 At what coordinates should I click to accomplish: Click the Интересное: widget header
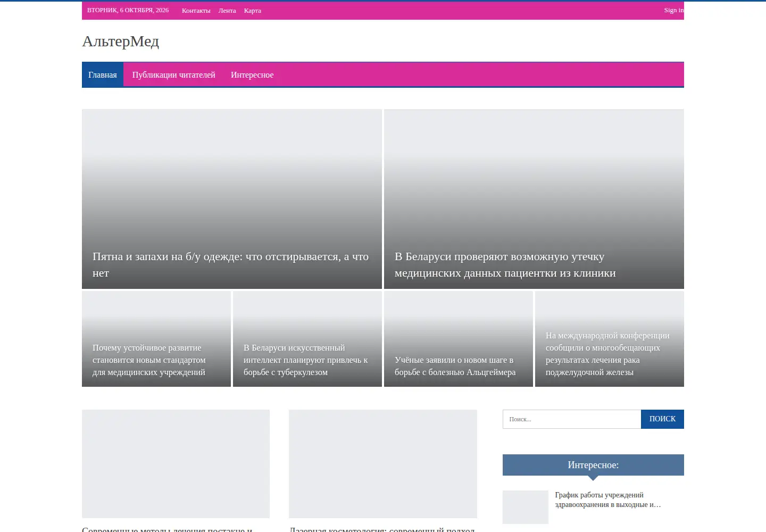[x=593, y=465]
